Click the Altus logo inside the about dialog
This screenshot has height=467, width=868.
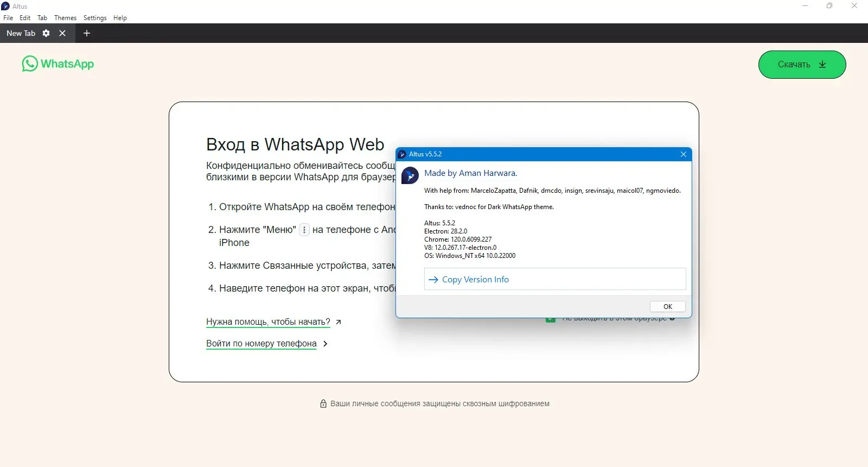[410, 175]
